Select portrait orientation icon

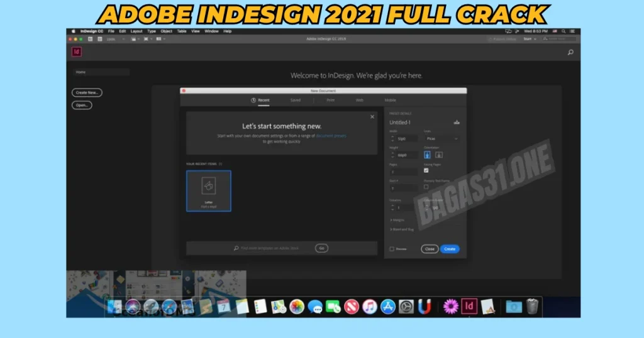coord(427,155)
